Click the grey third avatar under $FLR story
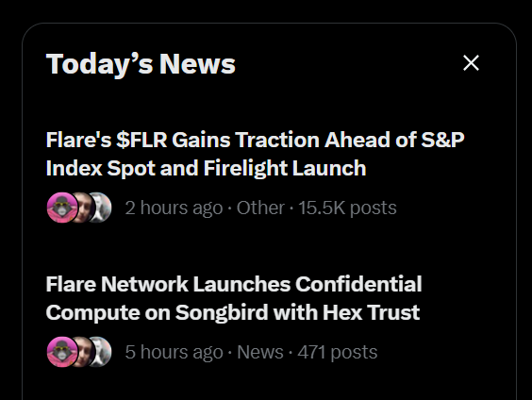 pos(102,208)
